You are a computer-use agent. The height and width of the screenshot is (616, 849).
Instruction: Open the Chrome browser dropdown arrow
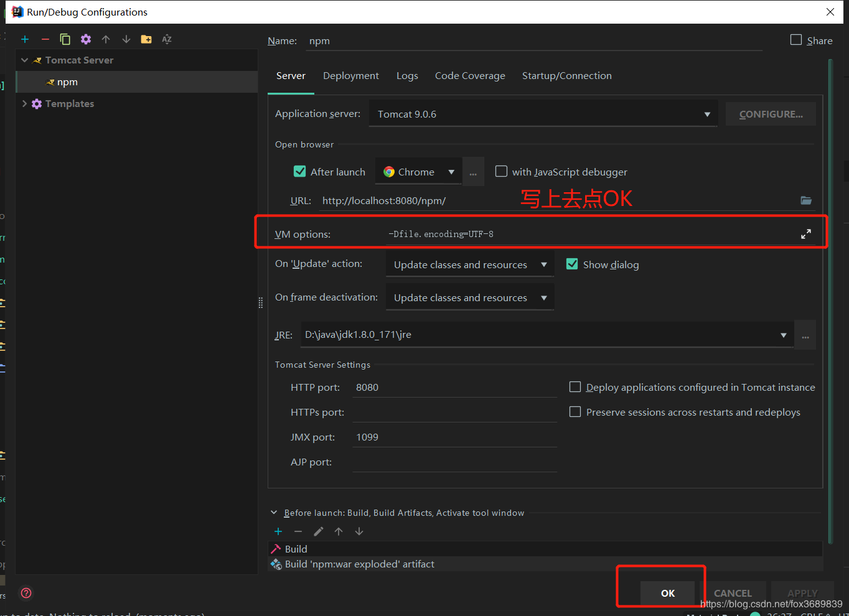(451, 172)
